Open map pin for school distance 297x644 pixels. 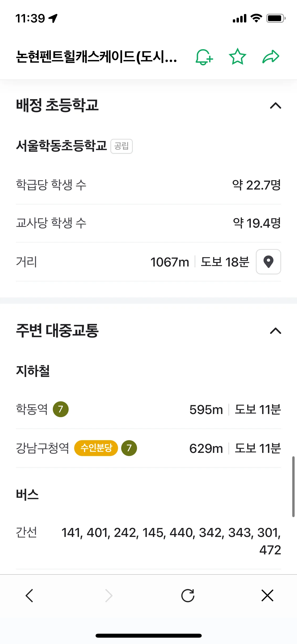tap(268, 262)
